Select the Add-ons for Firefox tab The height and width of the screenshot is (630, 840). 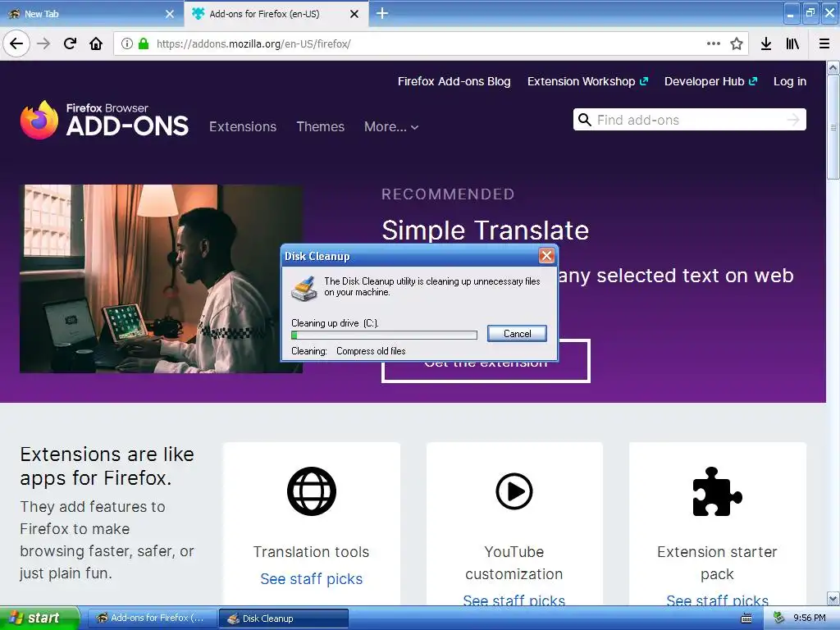pos(276,14)
